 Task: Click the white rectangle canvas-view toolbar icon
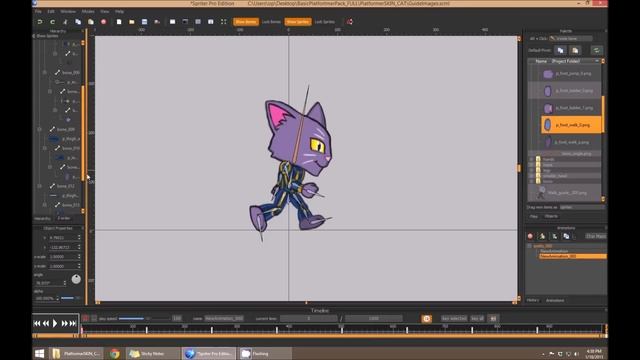(172, 22)
